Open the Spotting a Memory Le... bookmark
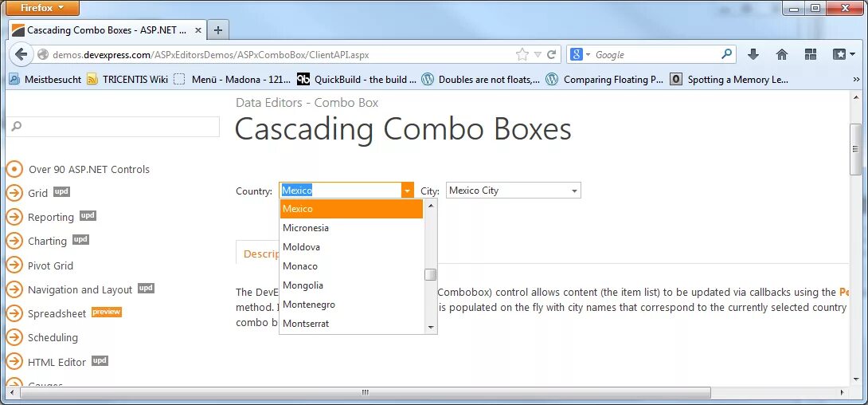Image resolution: width=868 pixels, height=405 pixels. point(729,79)
